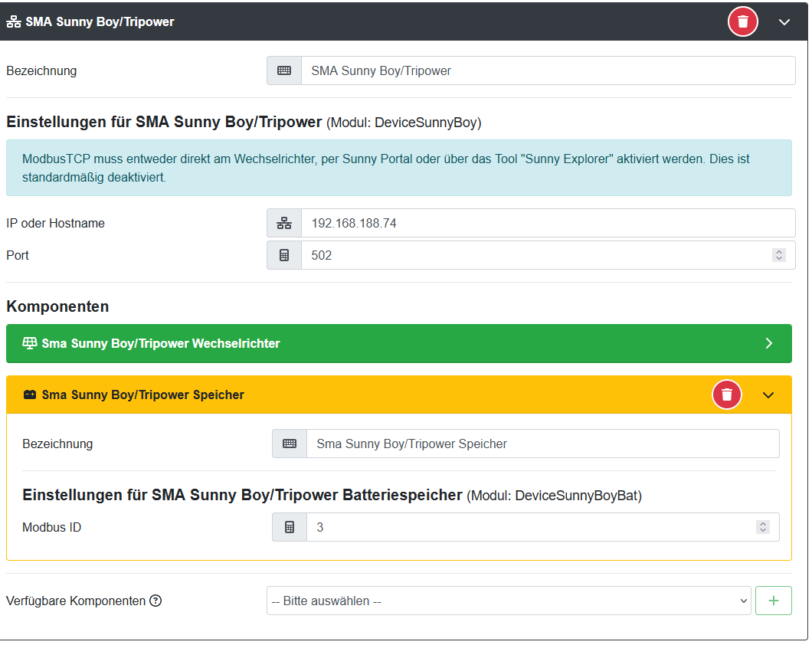
Task: Collapse the SMA Sunny Boy/Tripower device panel
Action: tap(784, 22)
